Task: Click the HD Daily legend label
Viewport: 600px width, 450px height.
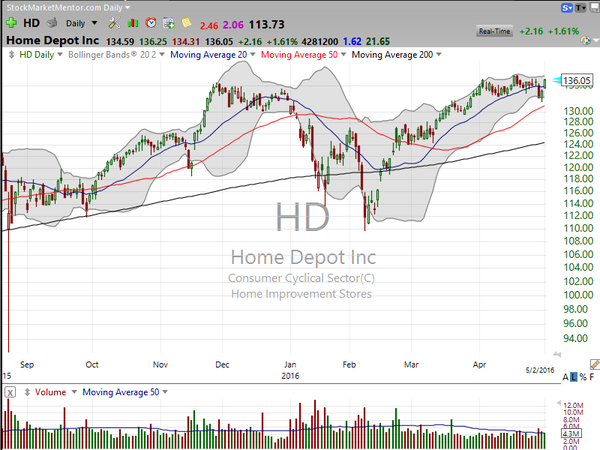Action: pyautogui.click(x=36, y=55)
